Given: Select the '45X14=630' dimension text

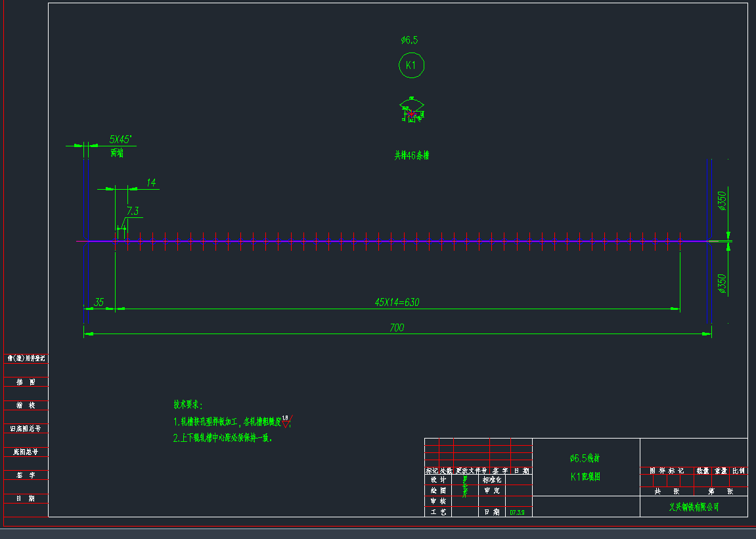Looking at the screenshot, I should pos(397,302).
